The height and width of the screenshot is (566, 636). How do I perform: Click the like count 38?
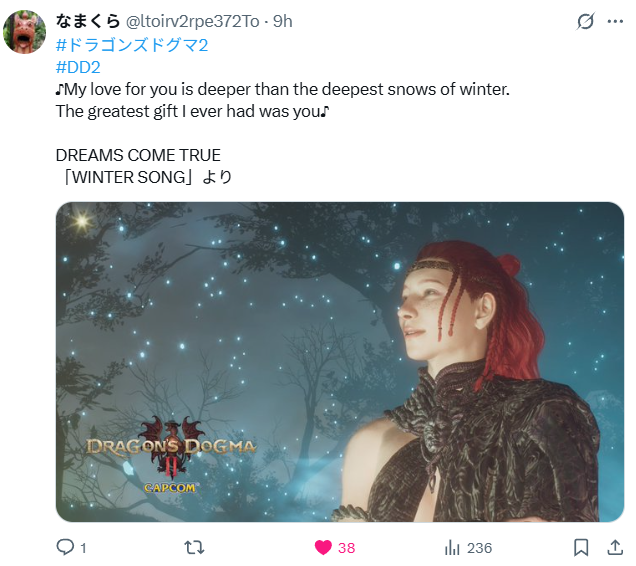(x=346, y=548)
